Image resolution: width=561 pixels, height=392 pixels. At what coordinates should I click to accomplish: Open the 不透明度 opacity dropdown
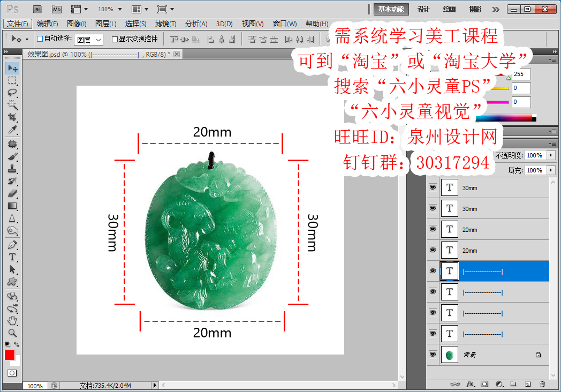[551, 155]
